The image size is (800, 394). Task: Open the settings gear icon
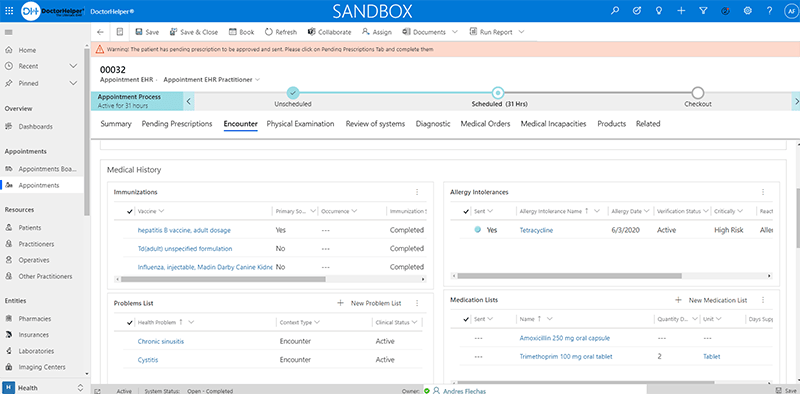tap(747, 11)
